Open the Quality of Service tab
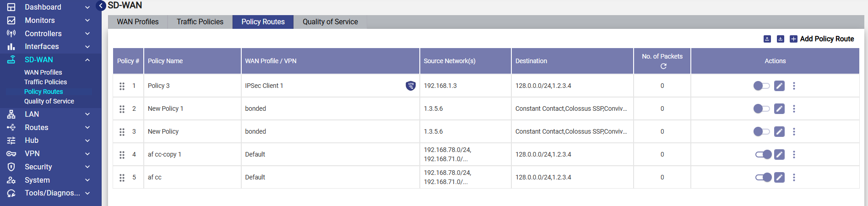 point(330,22)
